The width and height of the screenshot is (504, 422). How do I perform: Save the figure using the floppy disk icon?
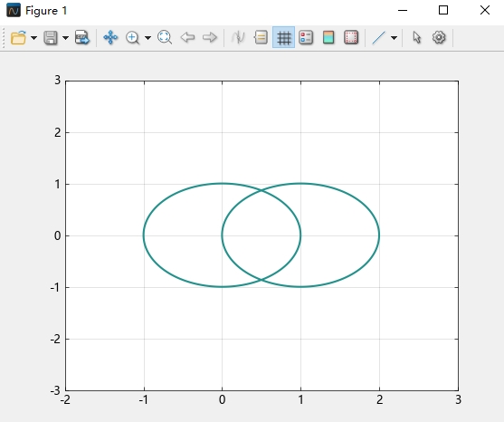point(51,38)
